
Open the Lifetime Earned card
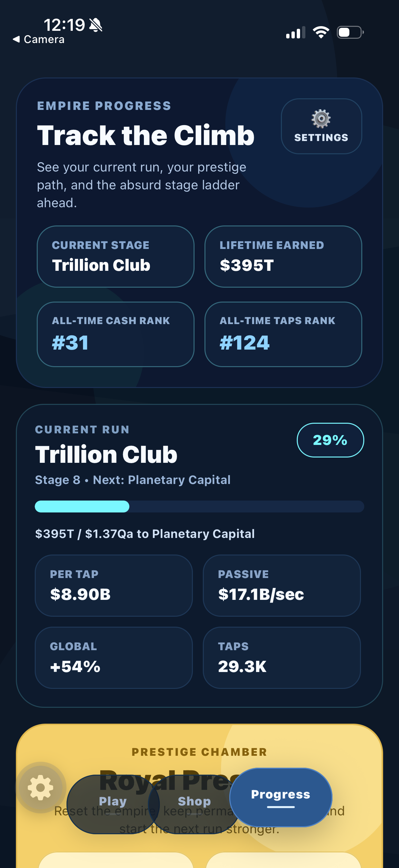(x=283, y=257)
